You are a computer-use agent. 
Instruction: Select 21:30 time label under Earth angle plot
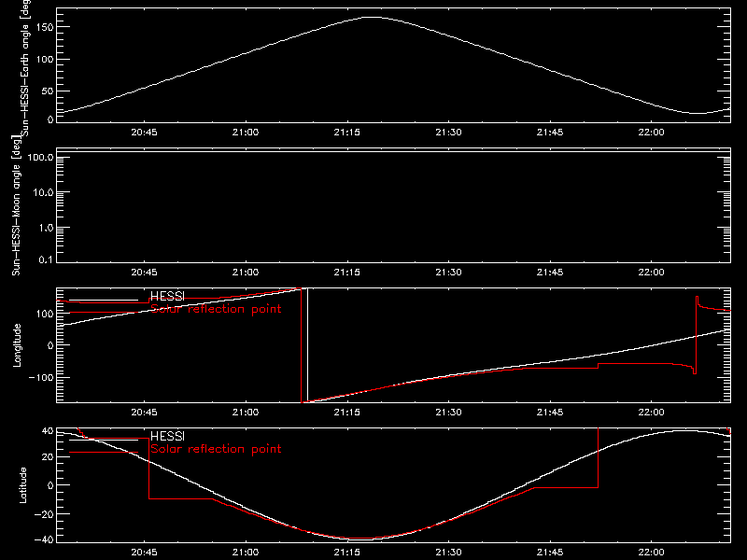pyautogui.click(x=448, y=133)
